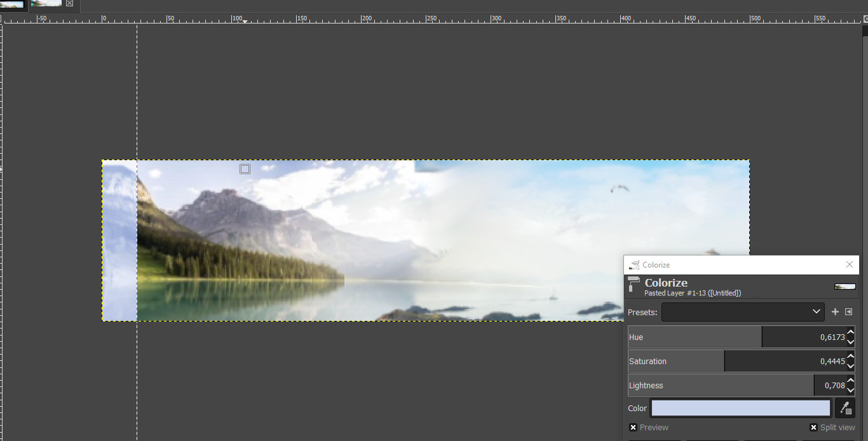This screenshot has height=441, width=868.
Task: Click the ruler origin corner at top-left
Action: pos(2,20)
